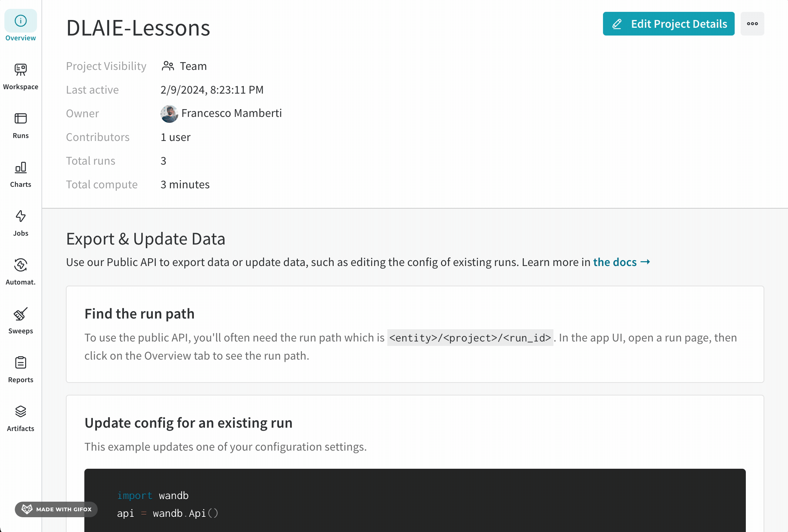Open the Jobs lightning icon
788x532 pixels.
pos(21,216)
